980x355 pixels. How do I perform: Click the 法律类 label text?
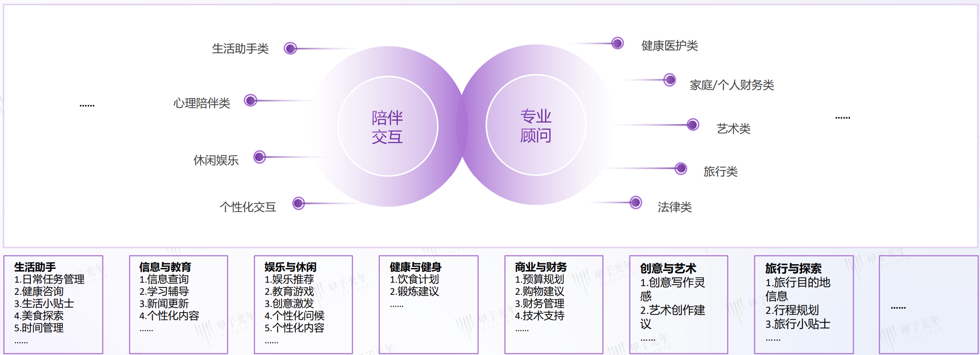tap(675, 207)
